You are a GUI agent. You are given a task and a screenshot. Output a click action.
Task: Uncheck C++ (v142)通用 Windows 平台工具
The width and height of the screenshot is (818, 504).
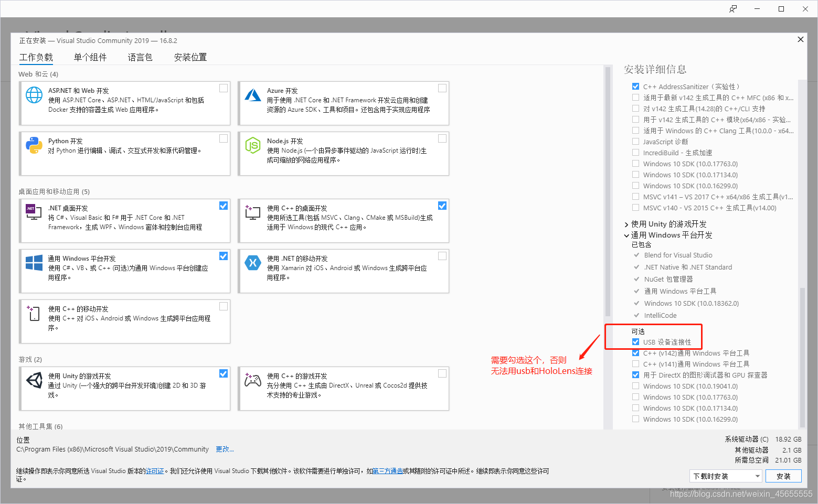click(635, 353)
